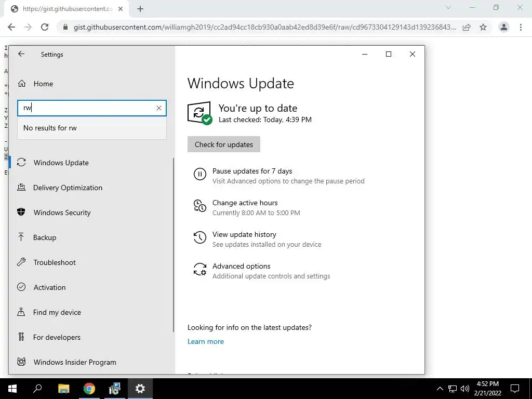Click the up-to-date status sync icon

pos(199,113)
